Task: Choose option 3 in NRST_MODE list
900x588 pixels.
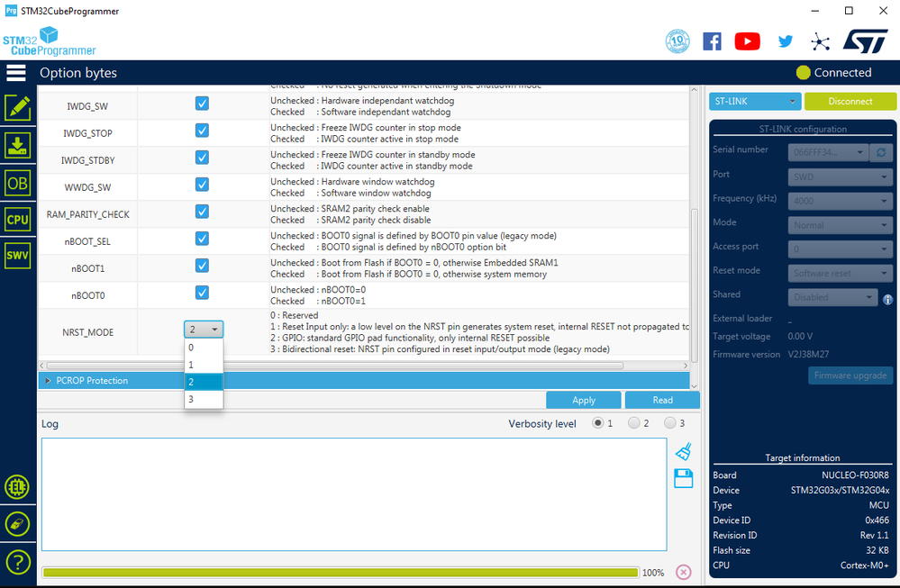Action: (204, 399)
